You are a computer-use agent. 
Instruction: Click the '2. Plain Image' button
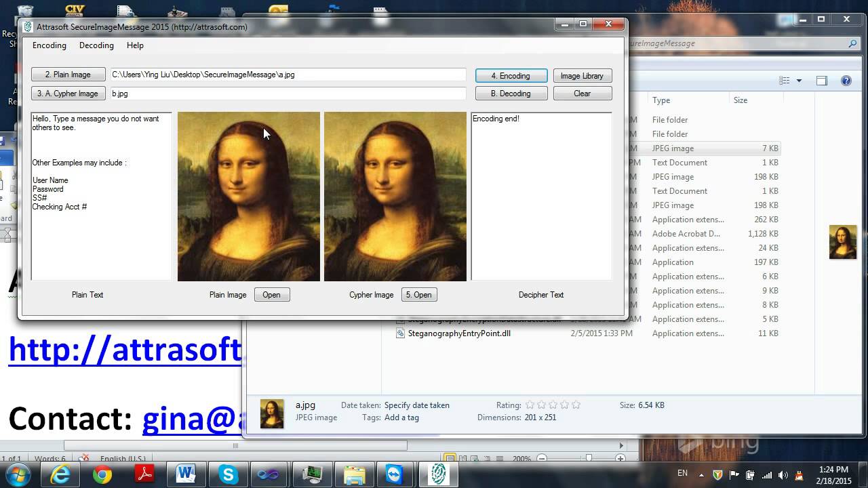point(68,75)
